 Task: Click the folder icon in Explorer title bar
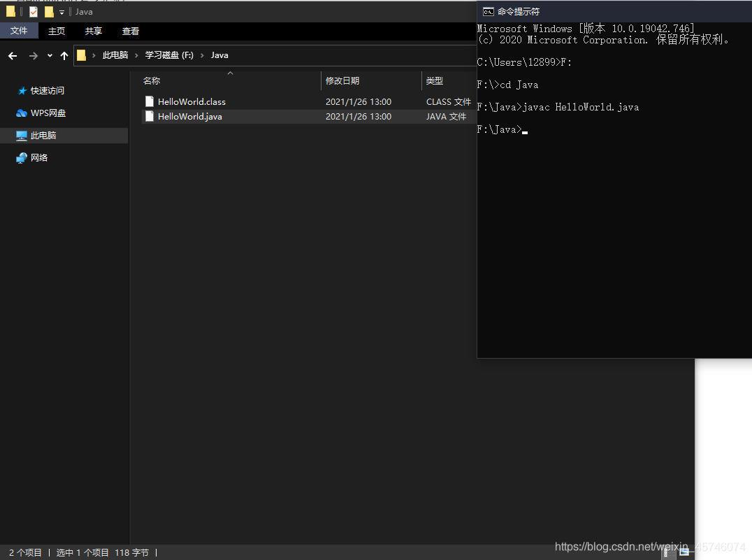click(10, 11)
